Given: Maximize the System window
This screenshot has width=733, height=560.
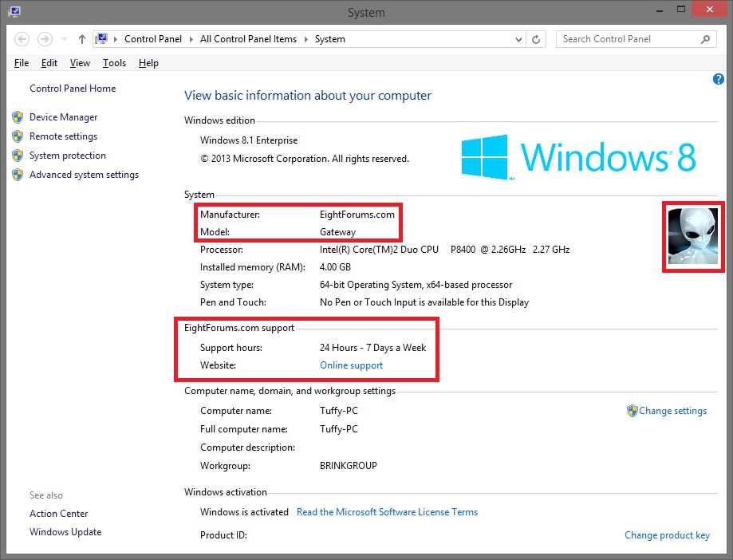Looking at the screenshot, I should [681, 10].
